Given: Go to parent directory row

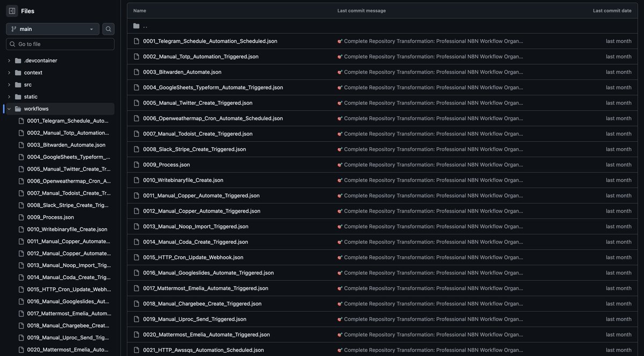Looking at the screenshot, I should [x=382, y=26].
